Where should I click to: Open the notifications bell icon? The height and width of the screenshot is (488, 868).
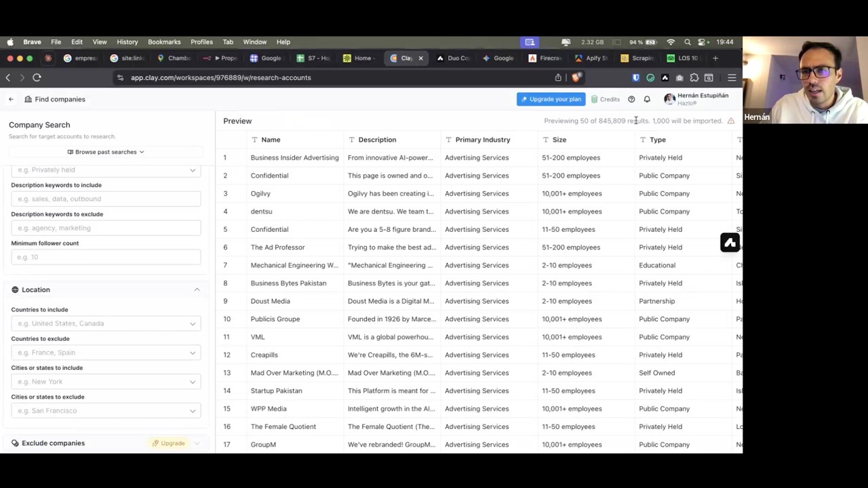coord(647,99)
